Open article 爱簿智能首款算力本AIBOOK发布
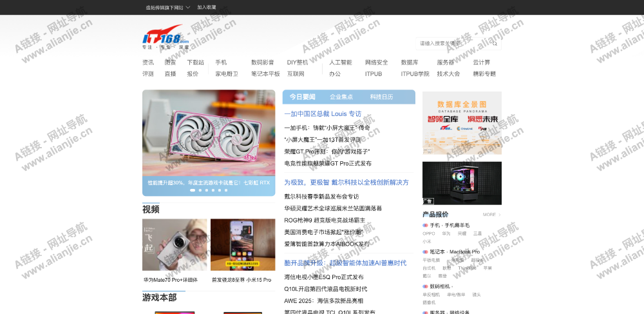644x314 pixels. 327,244
